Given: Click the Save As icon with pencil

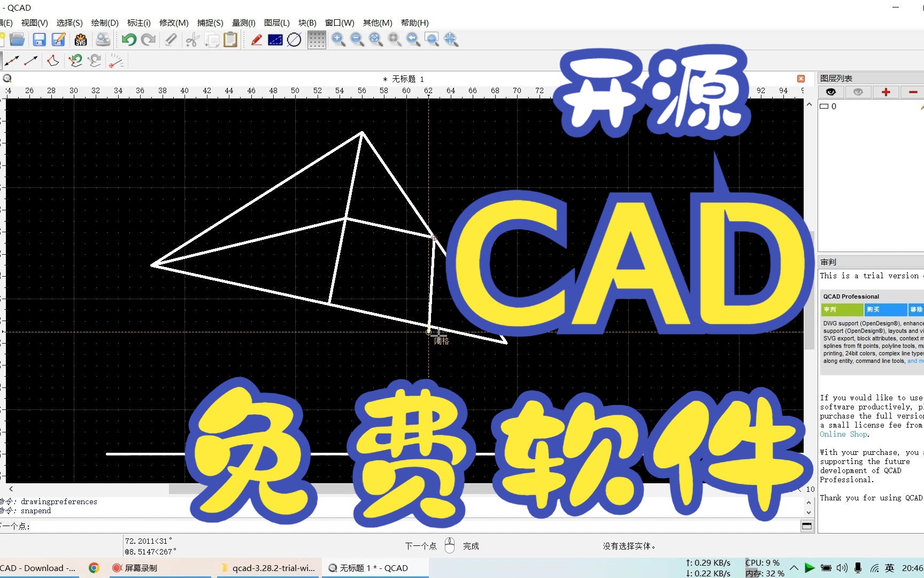Looking at the screenshot, I should tap(58, 40).
